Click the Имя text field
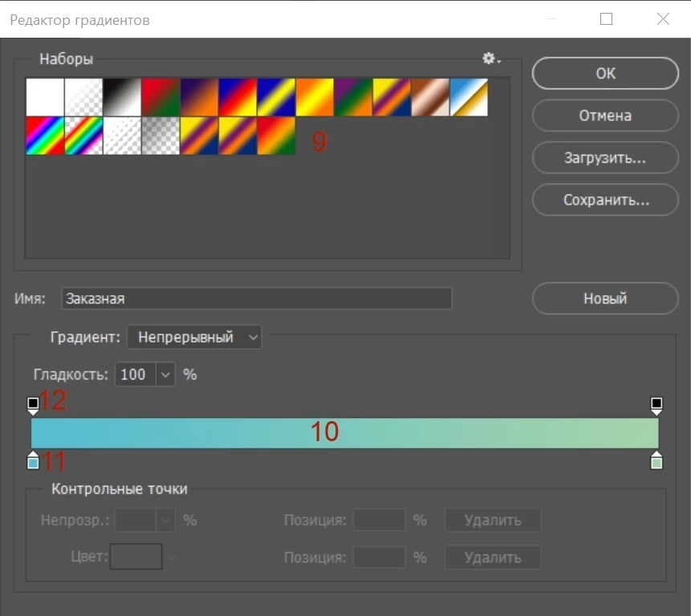 pyautogui.click(x=256, y=298)
